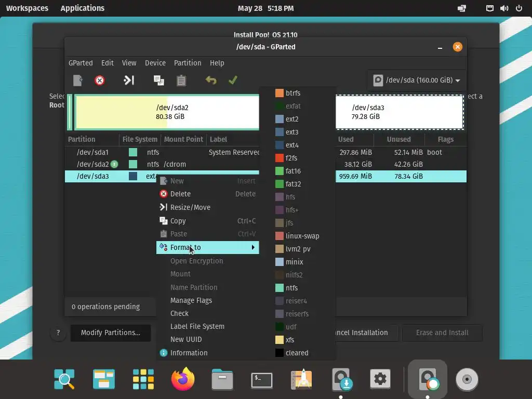
Task: Open Settings gear icon in dock
Action: coord(380,379)
